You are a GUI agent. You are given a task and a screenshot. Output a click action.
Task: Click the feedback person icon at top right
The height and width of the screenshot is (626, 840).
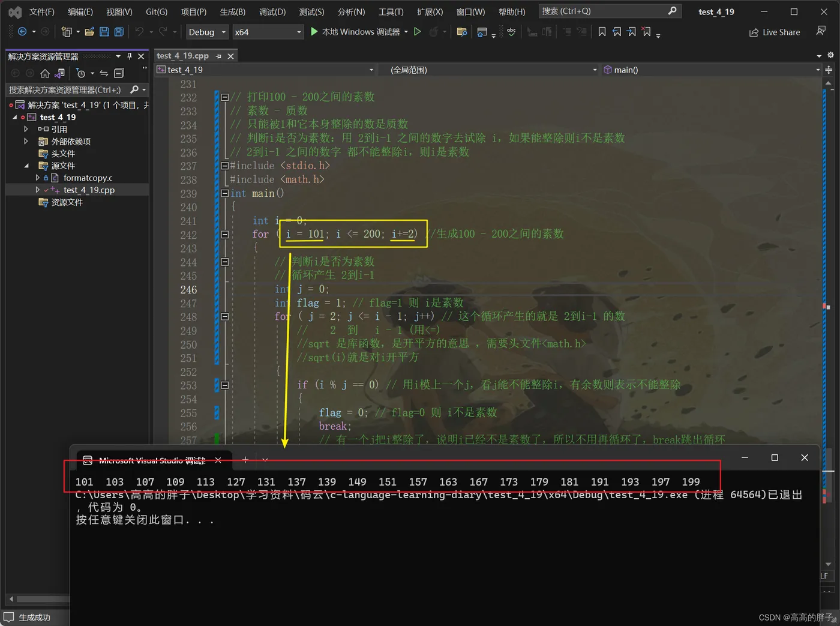pos(821,31)
